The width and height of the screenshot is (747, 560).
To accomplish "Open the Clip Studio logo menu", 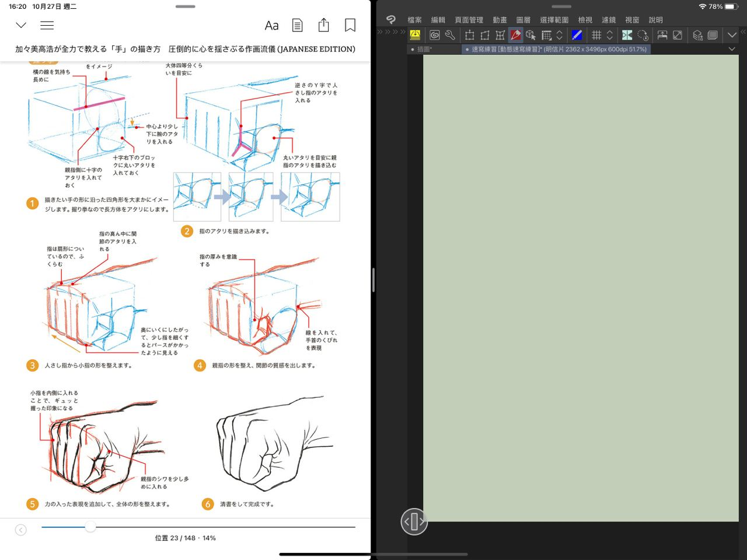I will 391,20.
